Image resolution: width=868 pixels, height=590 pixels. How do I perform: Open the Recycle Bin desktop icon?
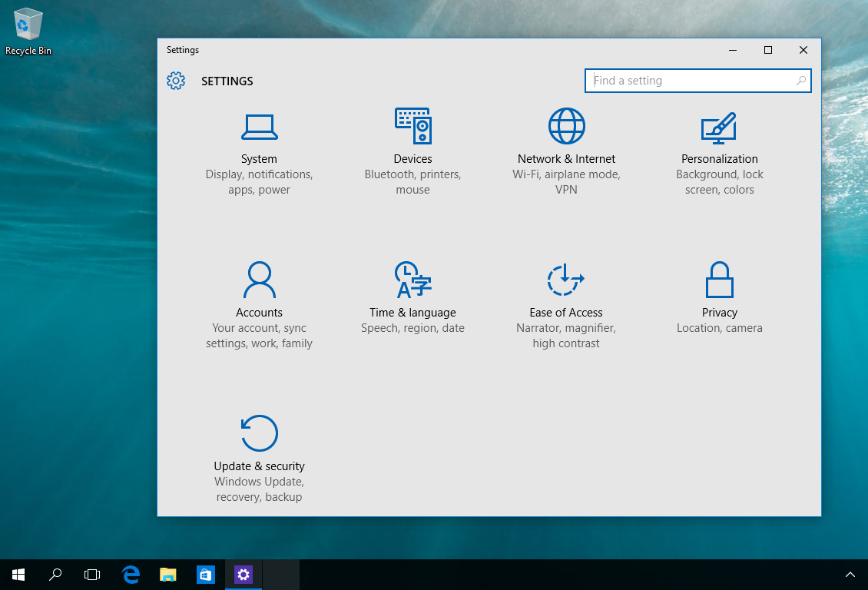pos(28,31)
